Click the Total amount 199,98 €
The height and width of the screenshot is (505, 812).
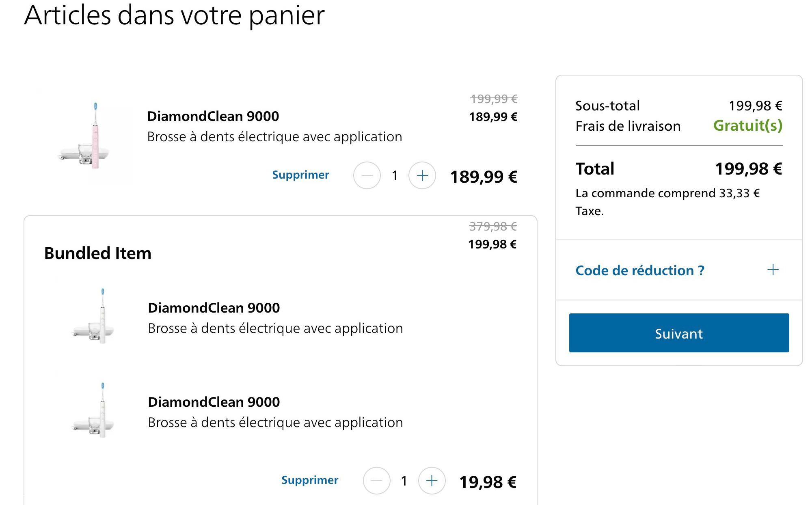pos(748,169)
